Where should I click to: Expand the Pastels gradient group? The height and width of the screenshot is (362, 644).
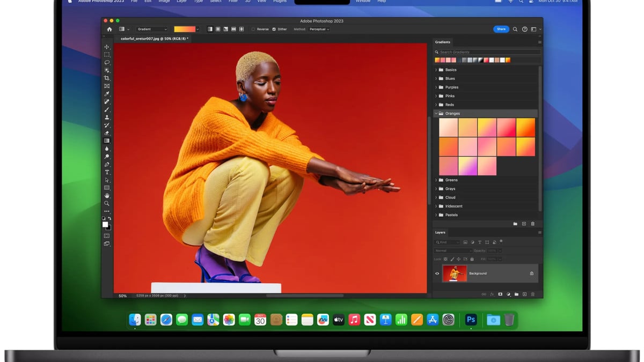coord(436,215)
